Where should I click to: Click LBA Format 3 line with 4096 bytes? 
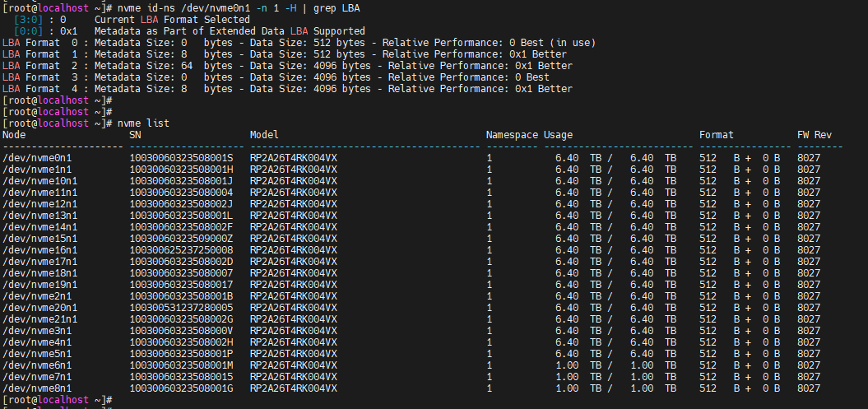click(x=276, y=77)
